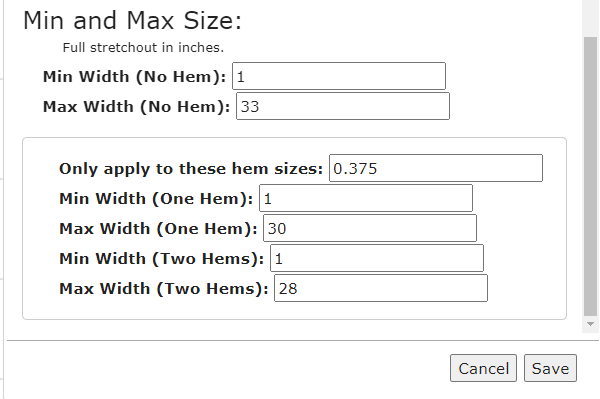Focus the Min Width (Two Hems) input field

click(x=377, y=258)
